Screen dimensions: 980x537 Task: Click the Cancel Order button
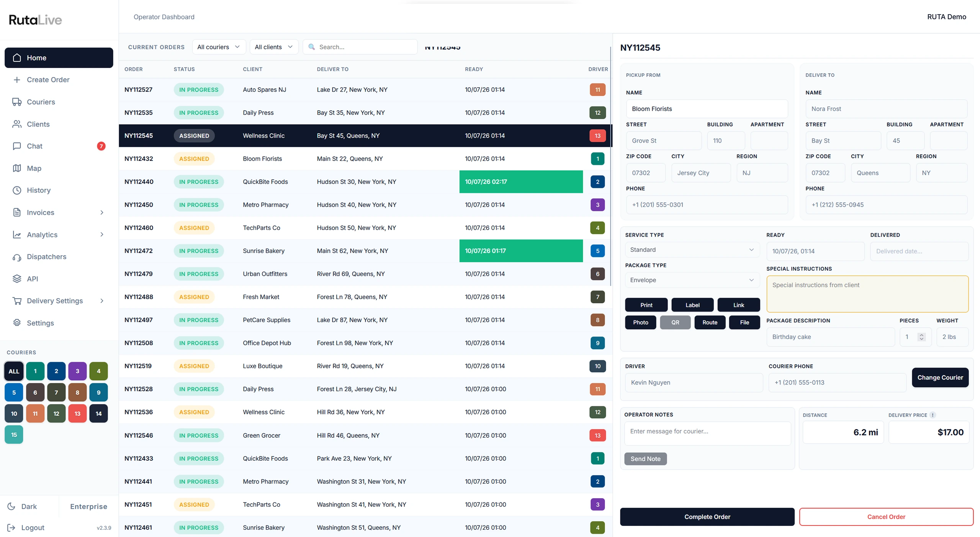point(886,517)
